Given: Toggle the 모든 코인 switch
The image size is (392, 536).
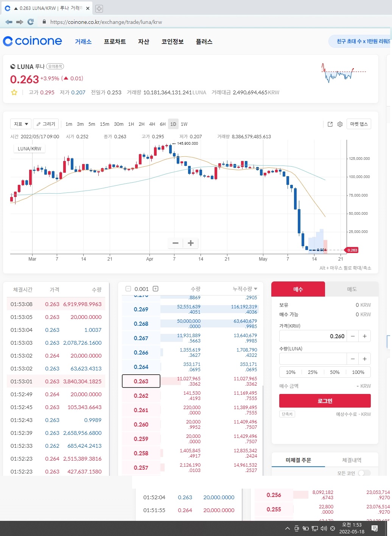Looking at the screenshot, I should (364, 473).
